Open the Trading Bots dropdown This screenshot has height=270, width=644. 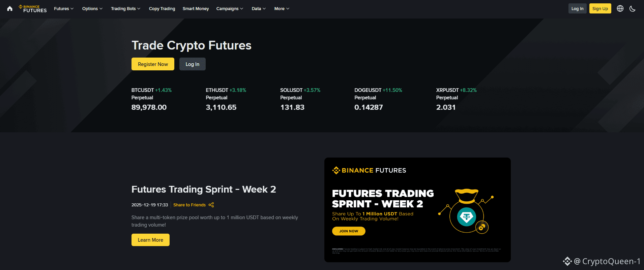coord(125,9)
